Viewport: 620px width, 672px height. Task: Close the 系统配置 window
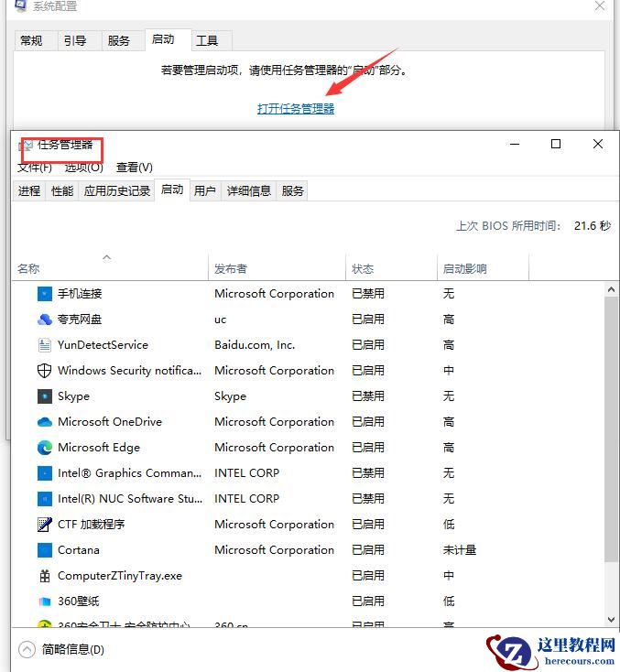600,6
